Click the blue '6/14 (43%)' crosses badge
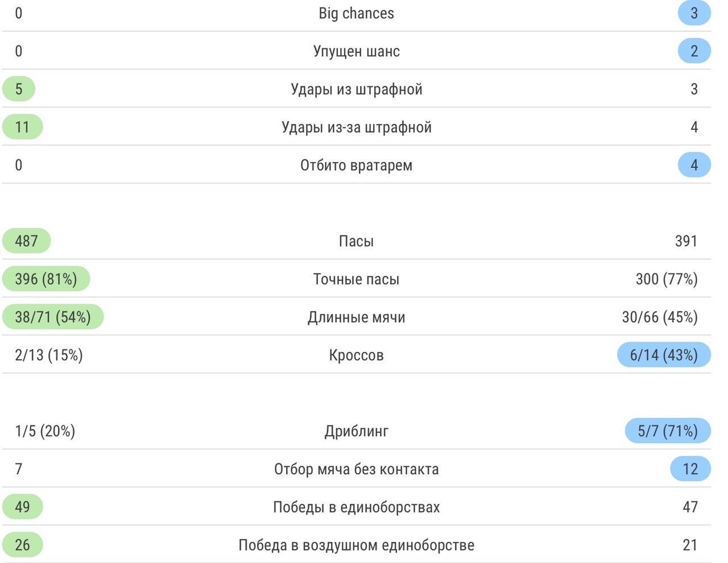 664,355
